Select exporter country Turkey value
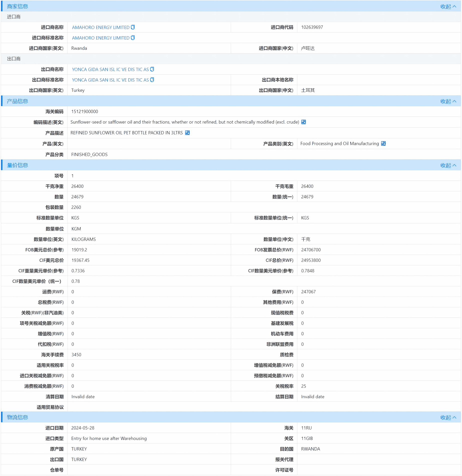Image resolution: width=462 pixels, height=476 pixels. point(78,90)
